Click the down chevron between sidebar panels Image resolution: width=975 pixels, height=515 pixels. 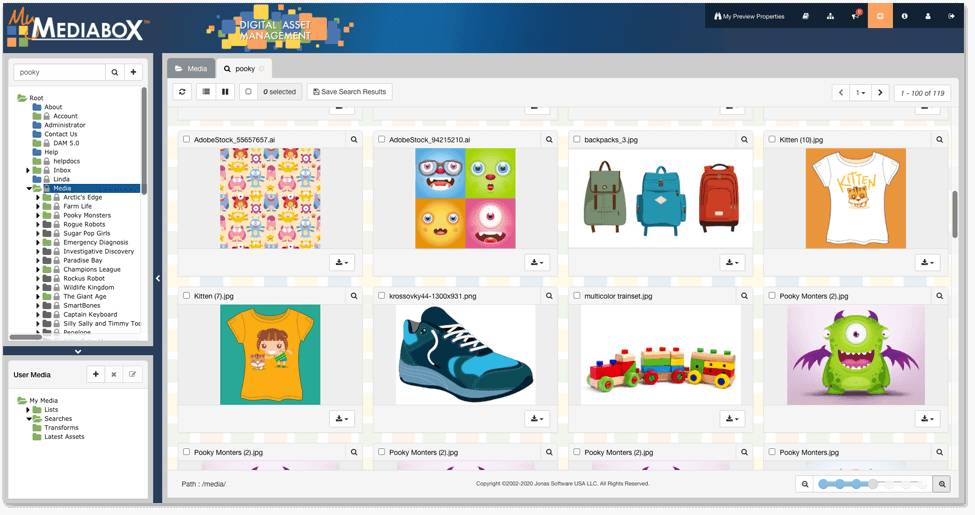pyautogui.click(x=78, y=351)
